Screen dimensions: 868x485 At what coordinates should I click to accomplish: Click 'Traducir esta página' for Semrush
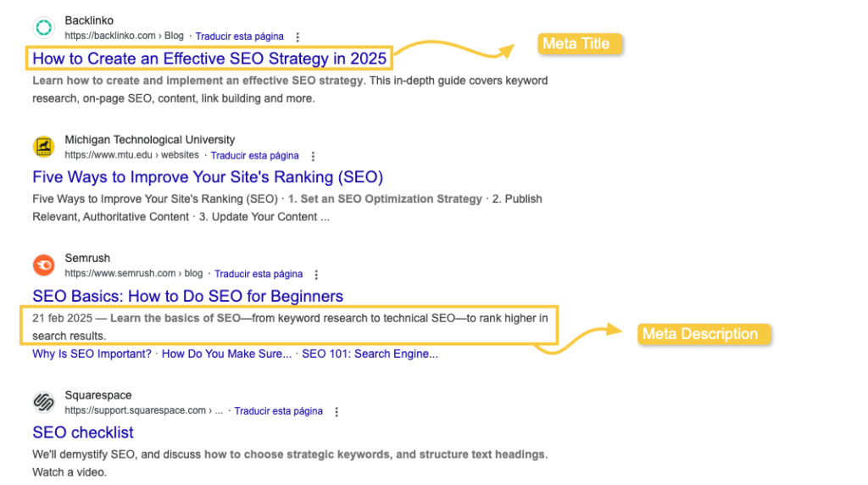point(259,274)
